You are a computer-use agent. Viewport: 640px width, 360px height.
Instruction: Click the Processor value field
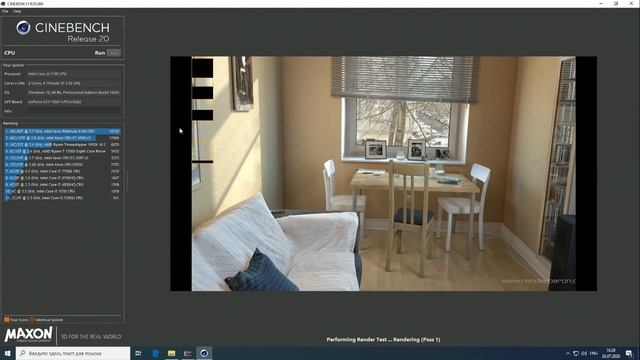pyautogui.click(x=74, y=74)
